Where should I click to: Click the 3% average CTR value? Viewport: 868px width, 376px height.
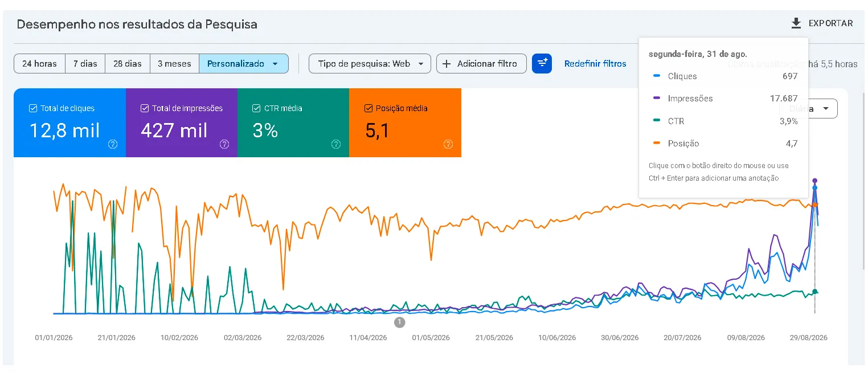[265, 131]
